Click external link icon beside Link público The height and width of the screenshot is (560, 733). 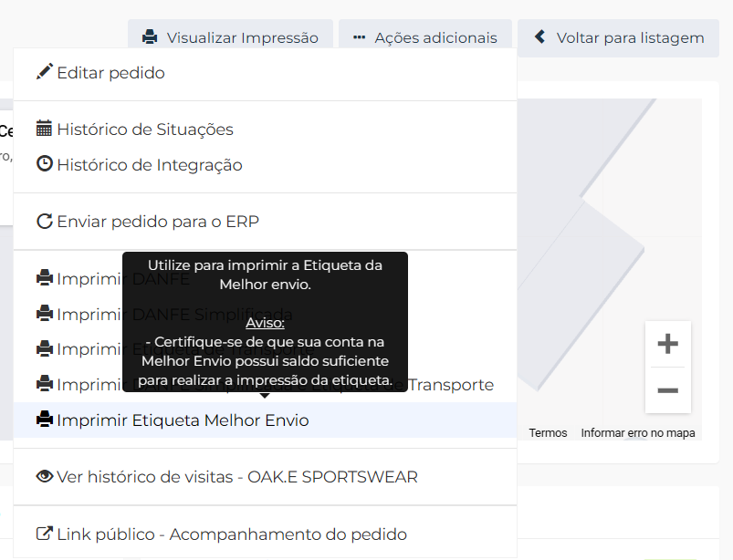tap(45, 534)
